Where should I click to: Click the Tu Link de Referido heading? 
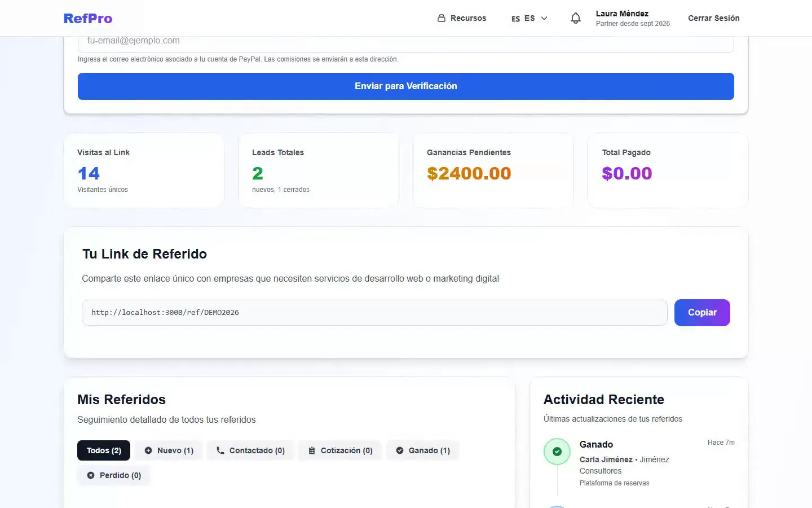[x=144, y=254]
